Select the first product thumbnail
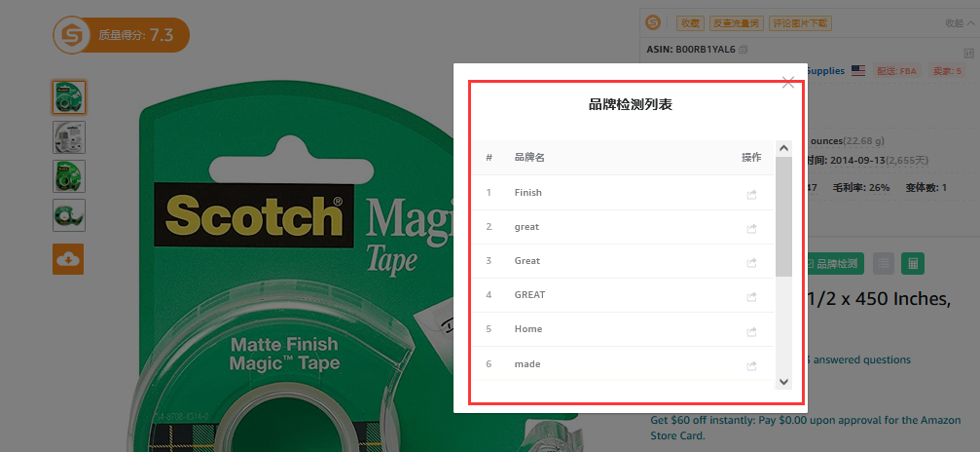980x452 pixels. click(x=69, y=97)
